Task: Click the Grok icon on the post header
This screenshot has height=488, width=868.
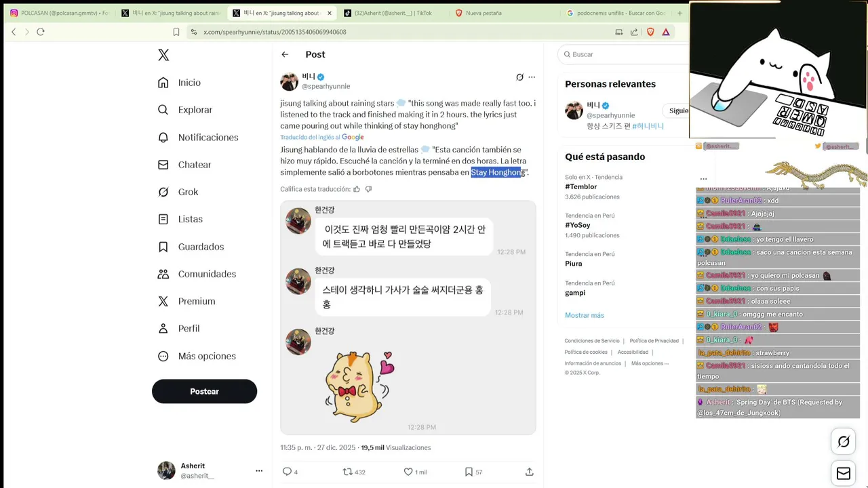Action: click(519, 77)
